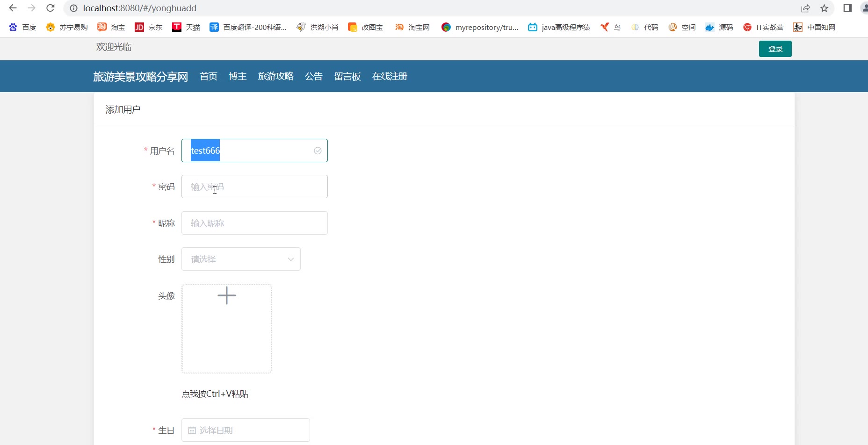Image resolution: width=868 pixels, height=445 pixels.
Task: Open java高级程序猿 bookmark
Action: (559, 27)
